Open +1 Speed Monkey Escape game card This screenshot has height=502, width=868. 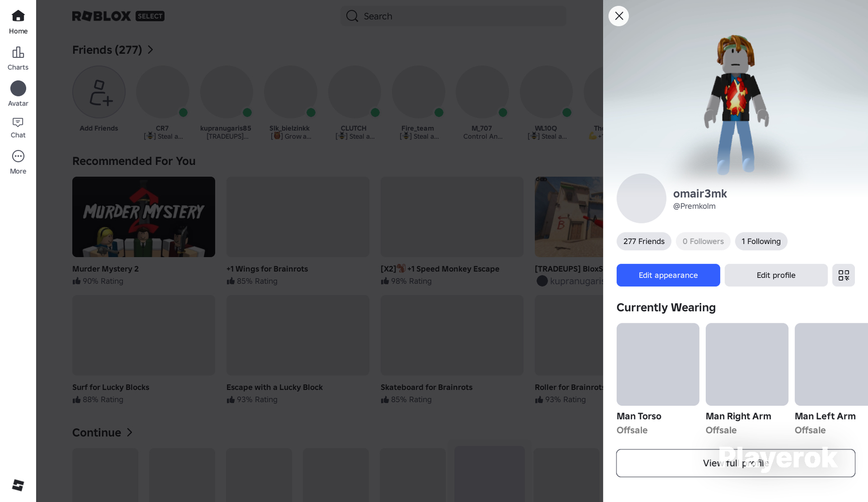pyautogui.click(x=452, y=231)
